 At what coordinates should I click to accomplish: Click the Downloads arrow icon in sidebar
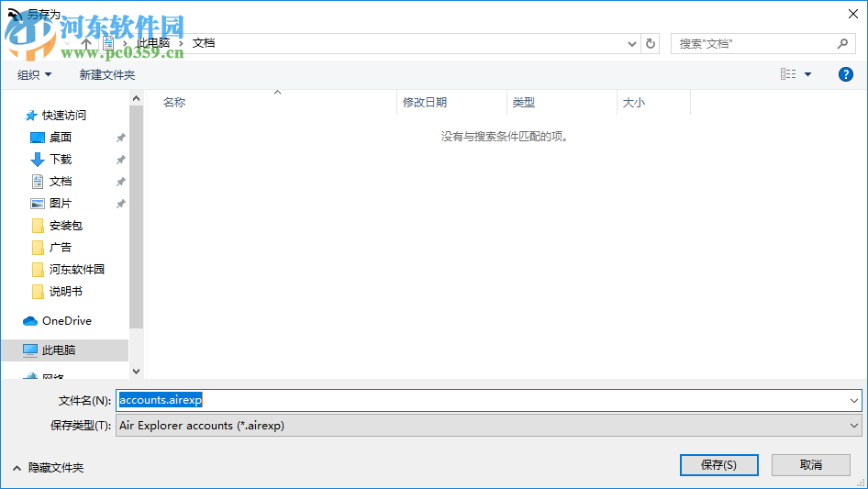pos(37,160)
